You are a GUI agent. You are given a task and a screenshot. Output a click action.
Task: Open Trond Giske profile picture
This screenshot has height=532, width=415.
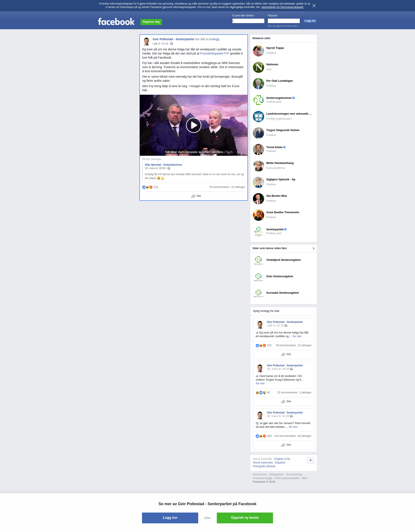click(259, 149)
